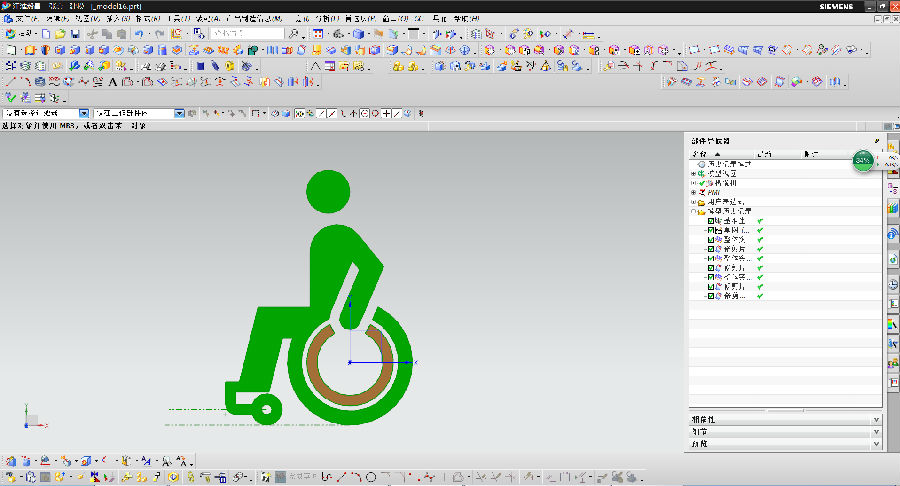Click the Cut scissors icon

(91, 34)
